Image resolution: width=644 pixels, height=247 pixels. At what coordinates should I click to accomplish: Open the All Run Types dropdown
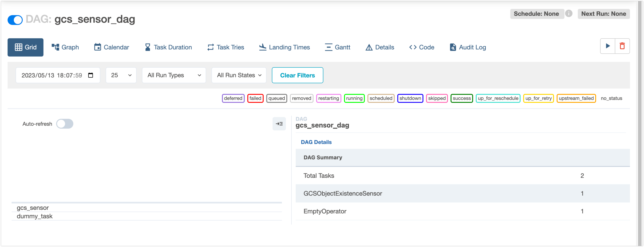(x=174, y=75)
